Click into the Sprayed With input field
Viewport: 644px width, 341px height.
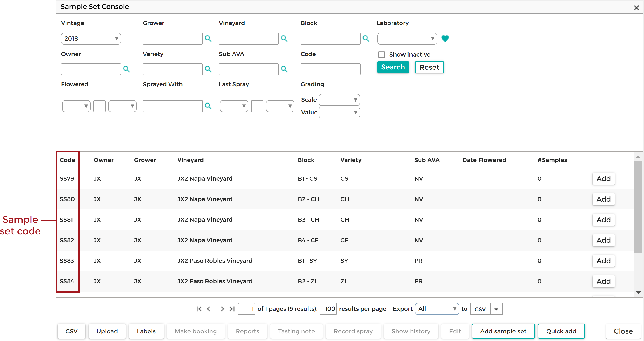point(172,106)
